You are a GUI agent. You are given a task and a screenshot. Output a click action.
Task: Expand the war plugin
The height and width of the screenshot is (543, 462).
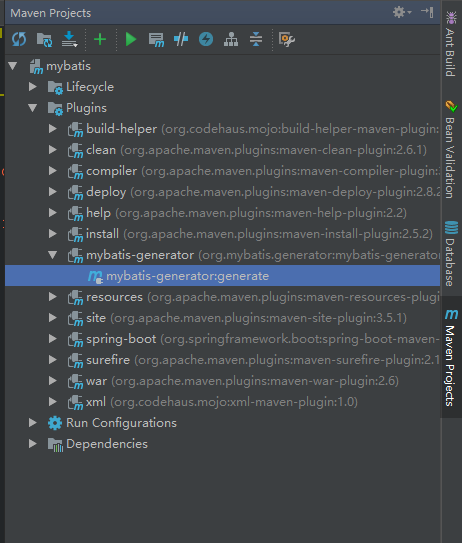[53, 381]
